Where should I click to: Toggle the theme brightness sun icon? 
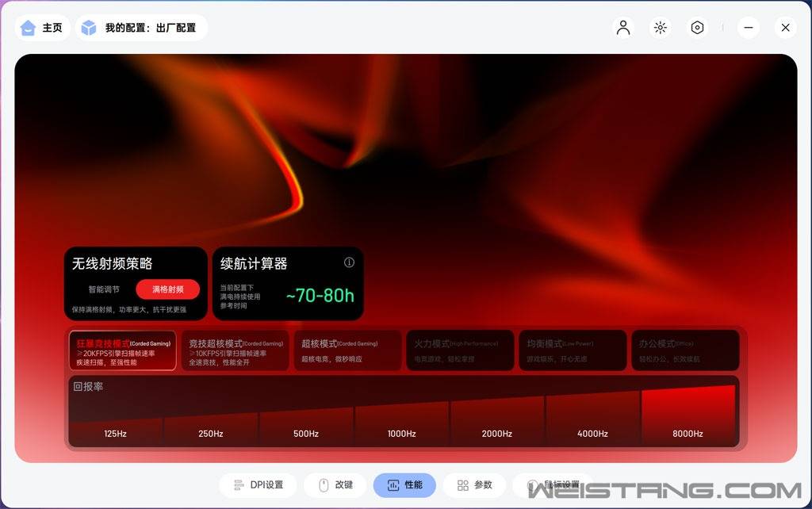click(660, 27)
